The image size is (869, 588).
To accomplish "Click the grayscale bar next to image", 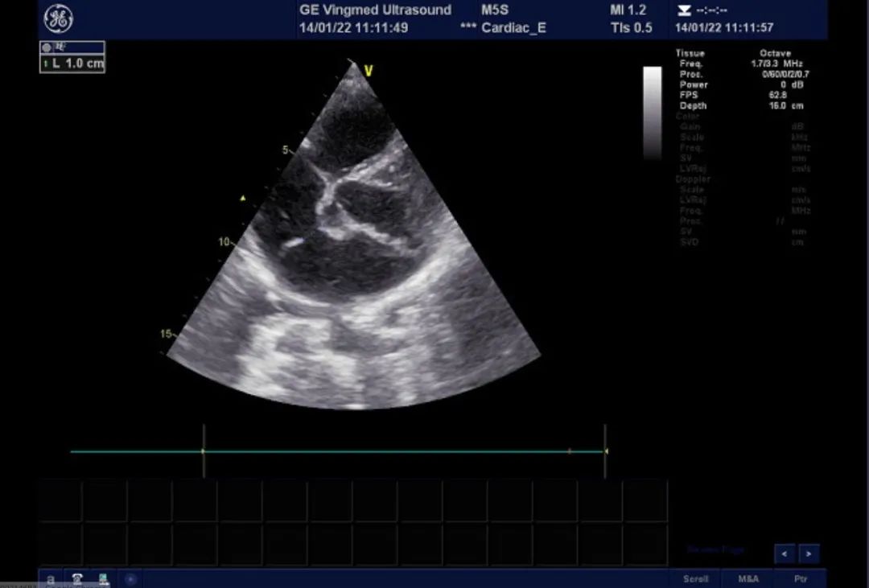I will tap(653, 112).
